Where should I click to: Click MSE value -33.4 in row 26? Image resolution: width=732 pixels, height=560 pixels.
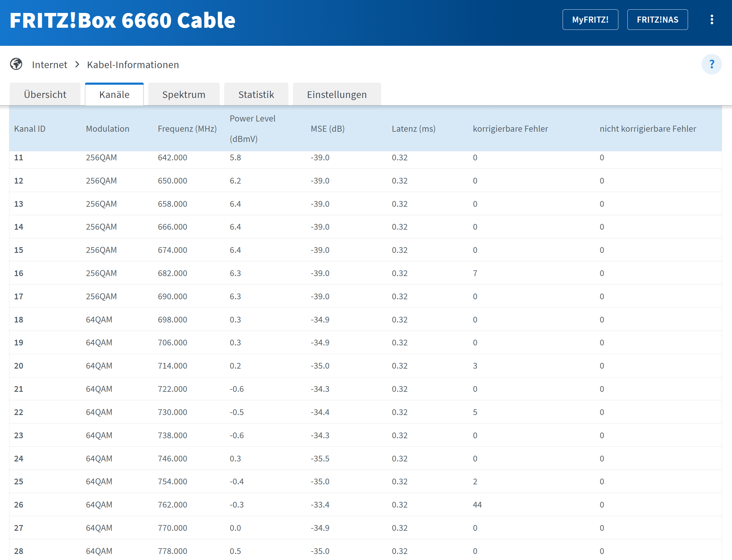tap(320, 505)
